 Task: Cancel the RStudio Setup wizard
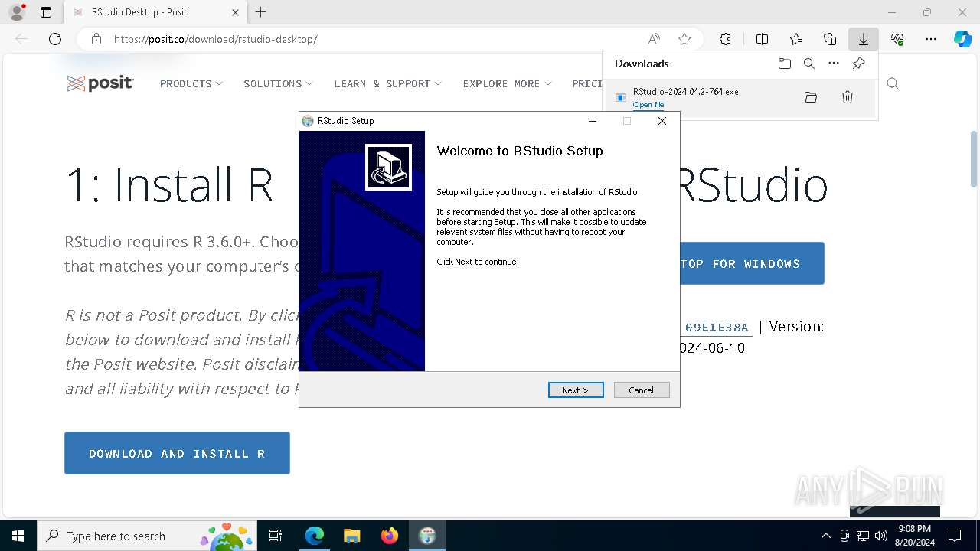[x=642, y=390]
